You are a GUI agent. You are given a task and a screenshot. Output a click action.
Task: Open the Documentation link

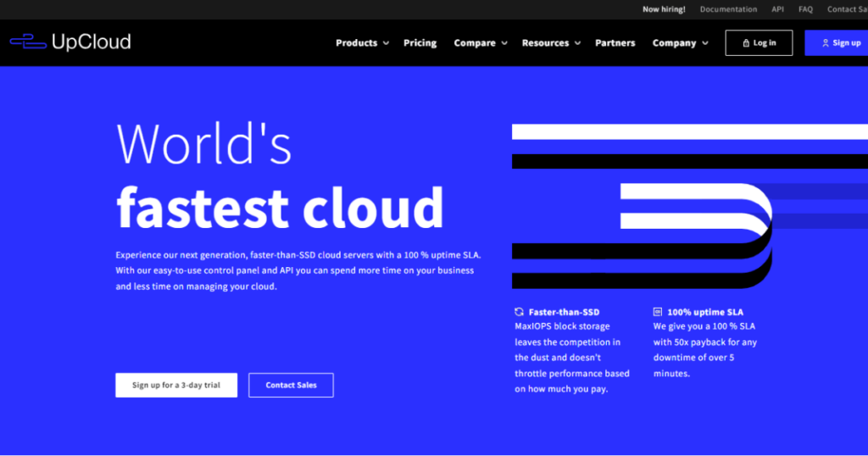(x=728, y=9)
